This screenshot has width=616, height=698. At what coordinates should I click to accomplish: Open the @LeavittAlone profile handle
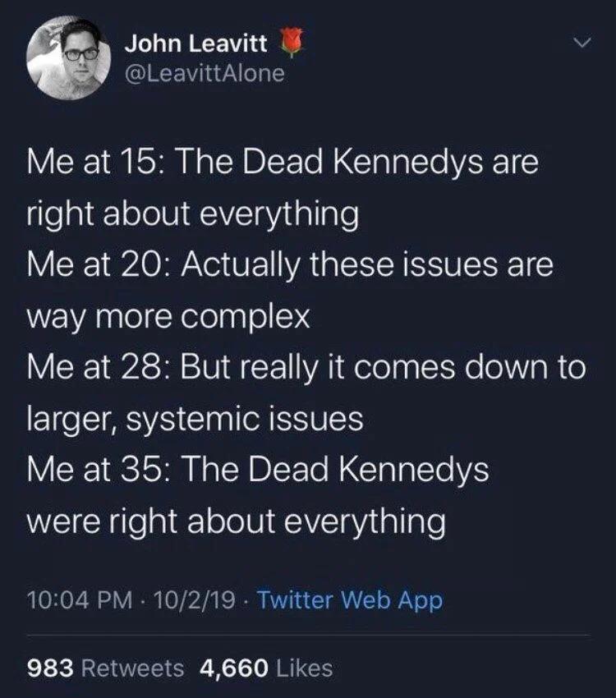205,72
